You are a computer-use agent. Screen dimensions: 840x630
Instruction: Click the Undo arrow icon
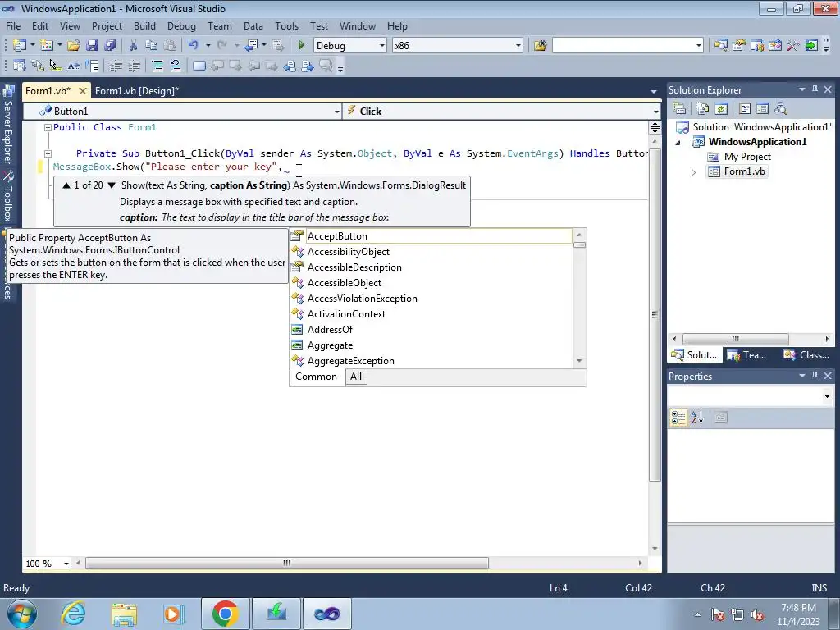[x=194, y=46]
